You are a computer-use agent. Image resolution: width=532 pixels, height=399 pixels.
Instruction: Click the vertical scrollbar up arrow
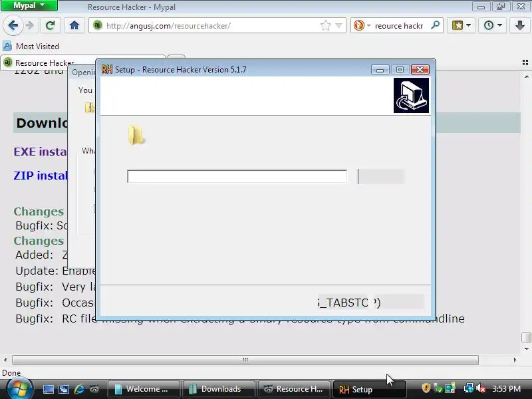527,76
